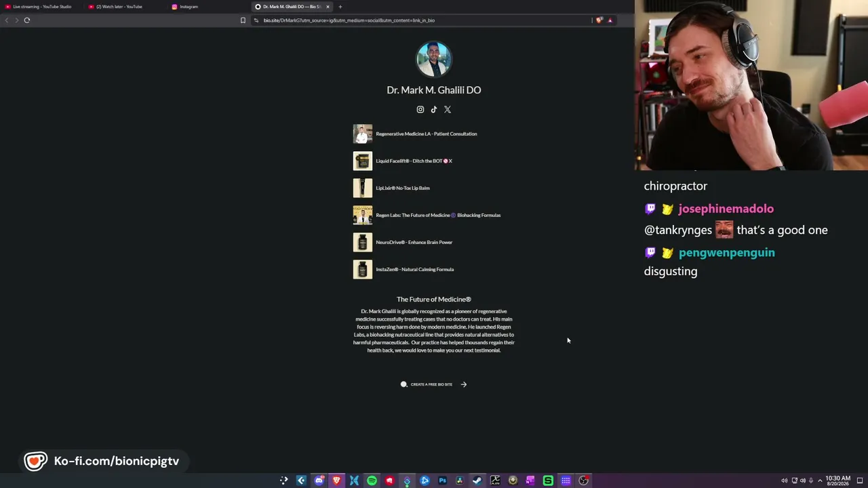
Task: Click the InstaZen bottle thumbnail
Action: pyautogui.click(x=363, y=269)
